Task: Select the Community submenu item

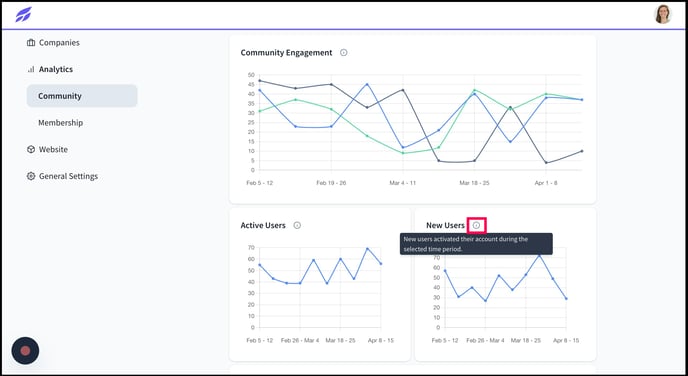Action: (82, 96)
